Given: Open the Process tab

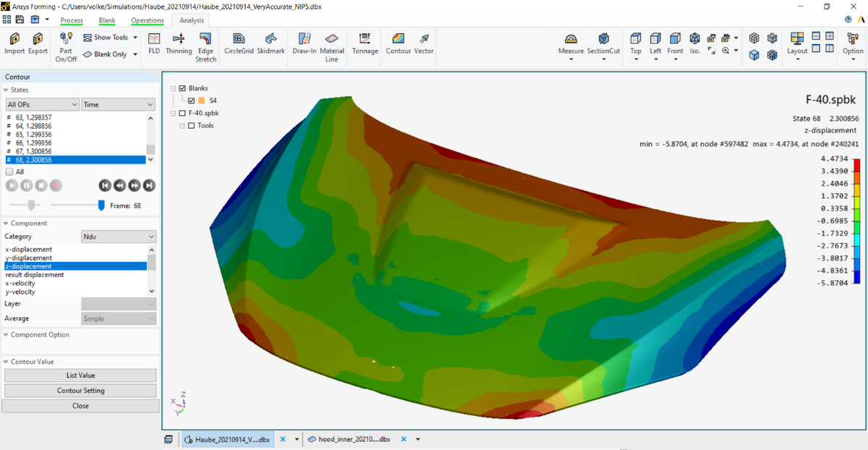Looking at the screenshot, I should [x=72, y=20].
